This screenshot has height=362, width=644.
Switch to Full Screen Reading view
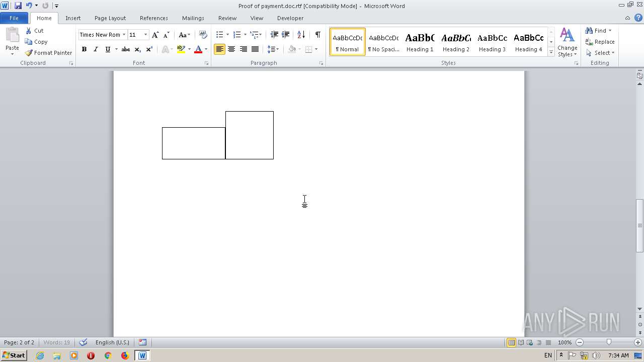coord(521,342)
